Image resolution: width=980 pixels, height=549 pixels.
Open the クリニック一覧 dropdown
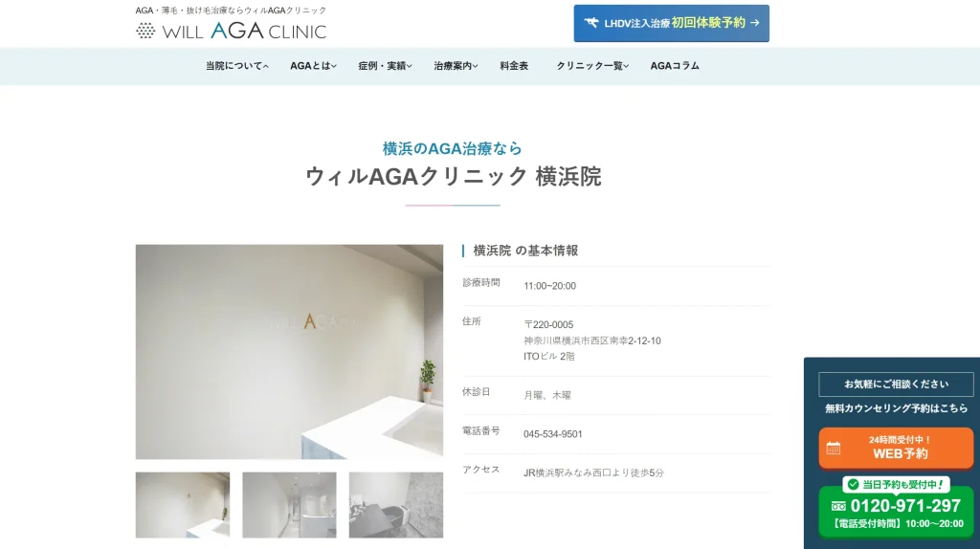(592, 66)
